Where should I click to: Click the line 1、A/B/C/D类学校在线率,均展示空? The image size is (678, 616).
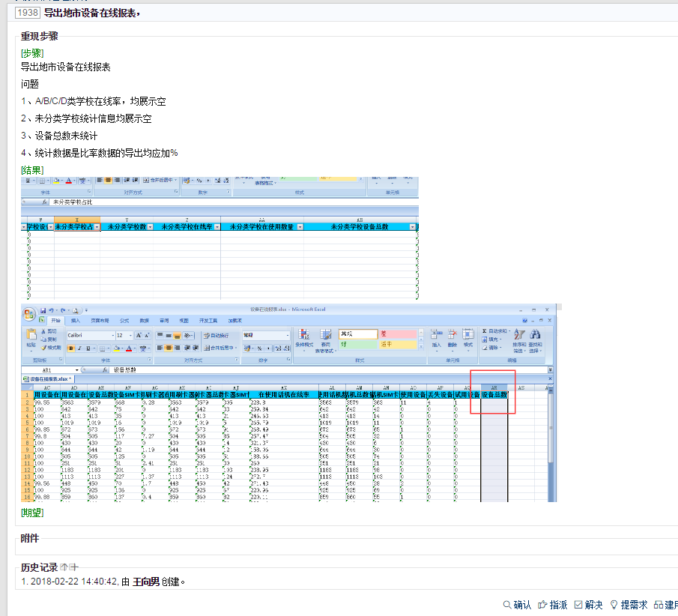(x=94, y=101)
